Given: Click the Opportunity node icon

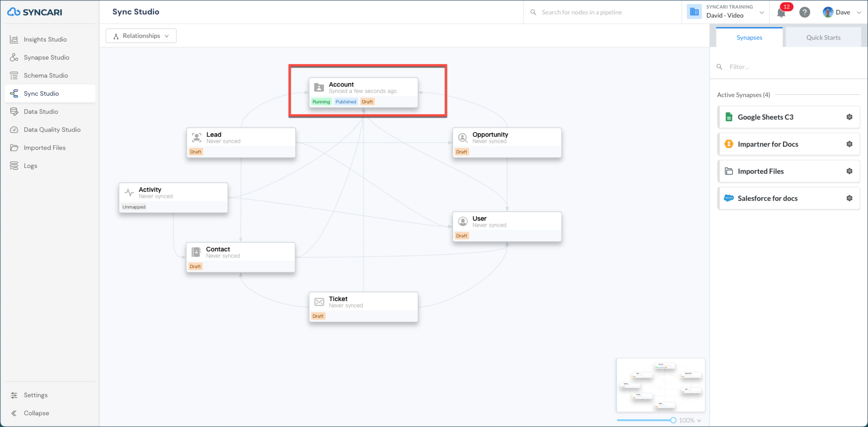Looking at the screenshot, I should pyautogui.click(x=463, y=137).
